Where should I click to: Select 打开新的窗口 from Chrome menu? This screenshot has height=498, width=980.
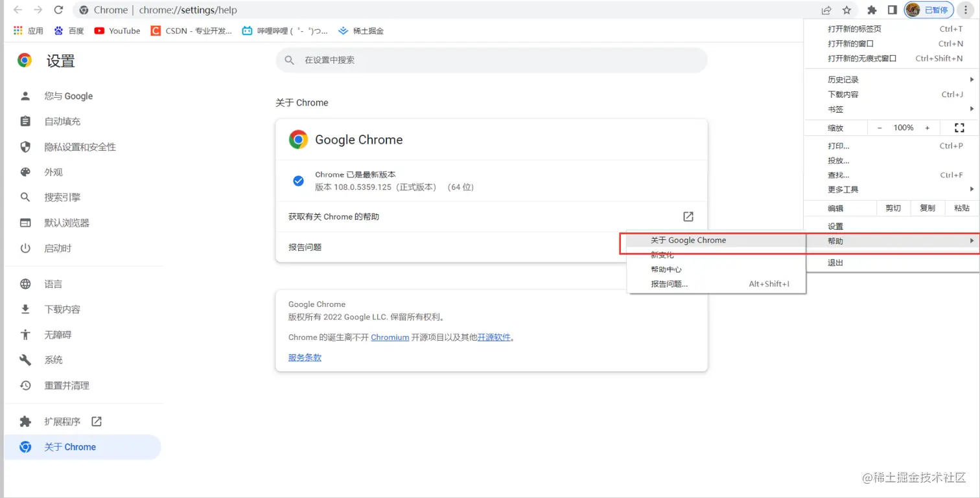(x=891, y=43)
